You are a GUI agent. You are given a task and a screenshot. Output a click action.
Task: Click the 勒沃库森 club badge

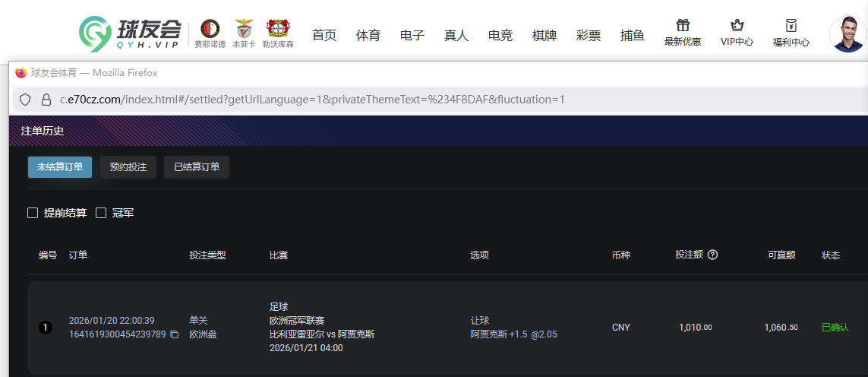point(277,29)
